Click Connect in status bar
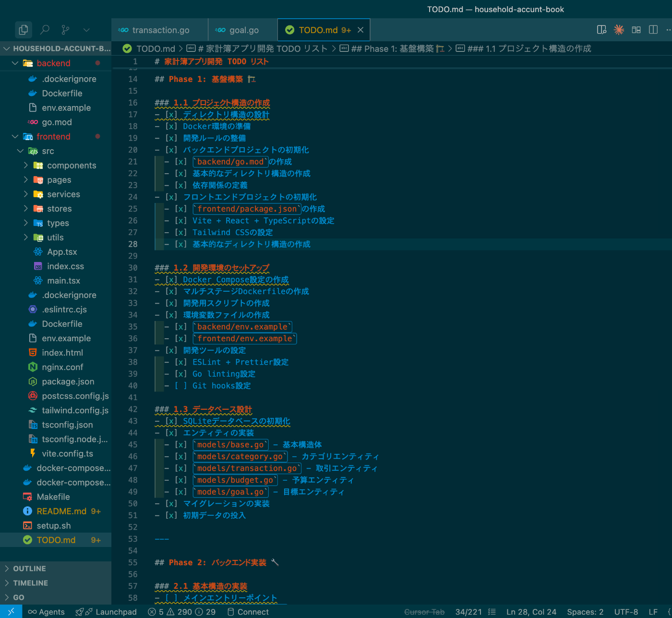 pyautogui.click(x=248, y=612)
